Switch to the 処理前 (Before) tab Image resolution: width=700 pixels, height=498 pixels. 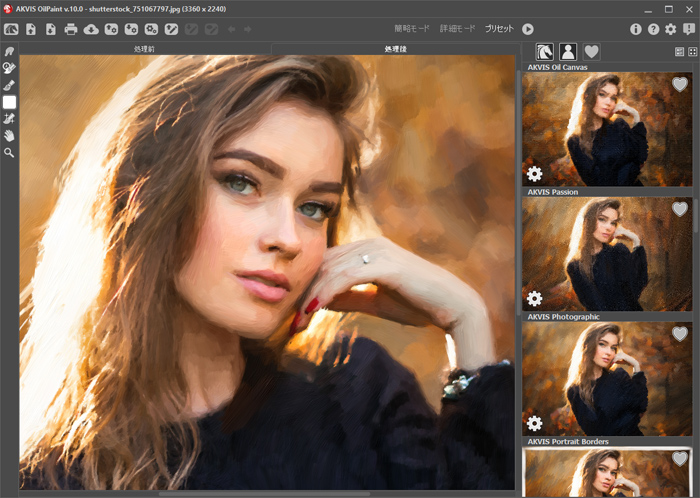[x=144, y=49]
